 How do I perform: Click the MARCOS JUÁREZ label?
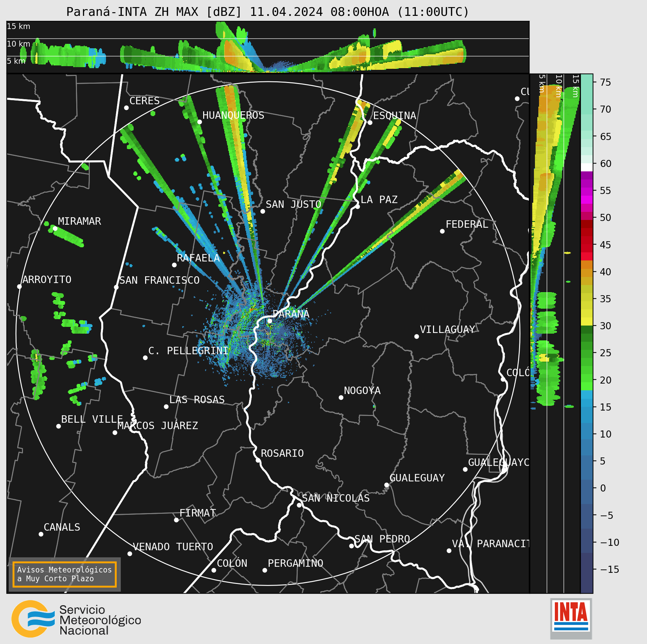tap(158, 426)
